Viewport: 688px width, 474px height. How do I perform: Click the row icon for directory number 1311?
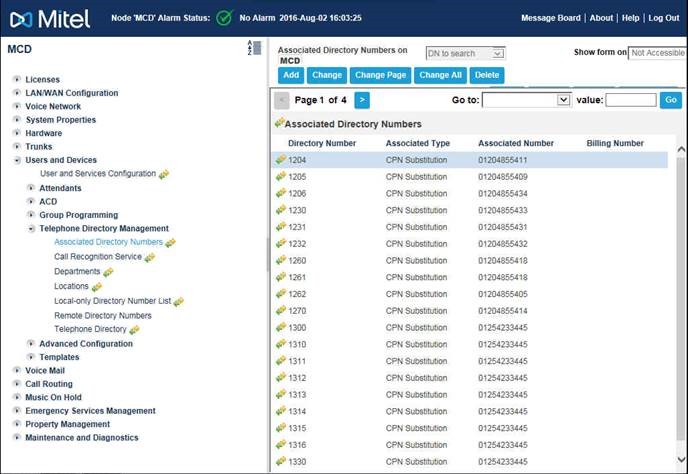[281, 361]
